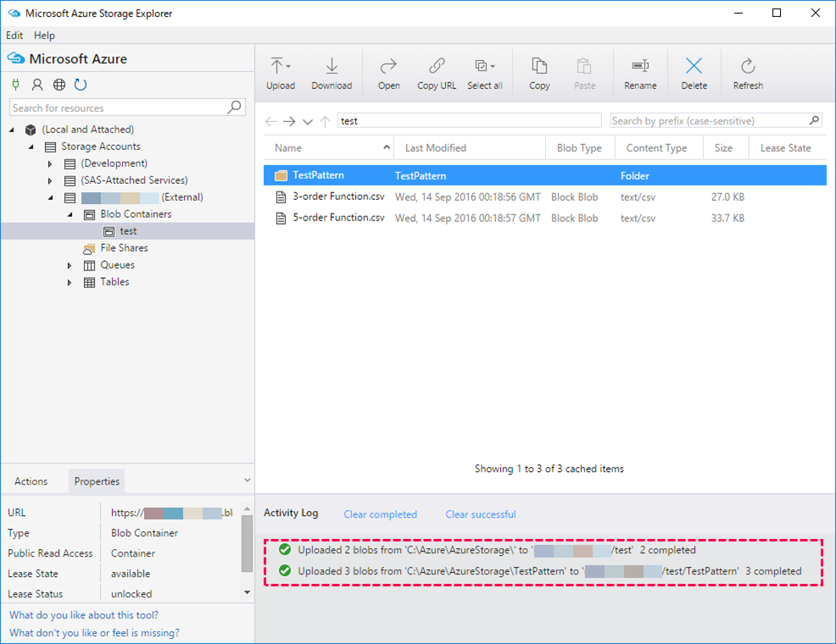
Task: Click the Select all toolbar icon
Action: point(481,66)
